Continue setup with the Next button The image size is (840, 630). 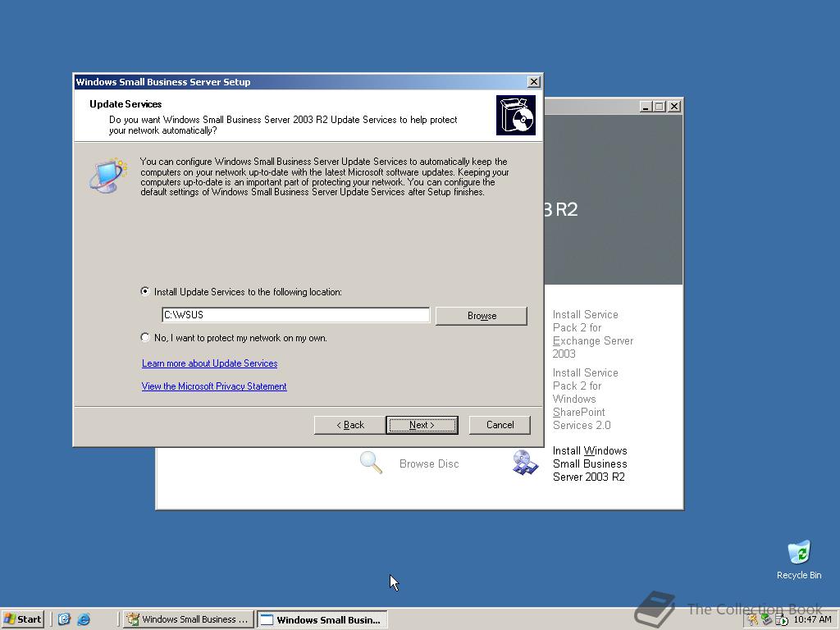[x=422, y=425]
